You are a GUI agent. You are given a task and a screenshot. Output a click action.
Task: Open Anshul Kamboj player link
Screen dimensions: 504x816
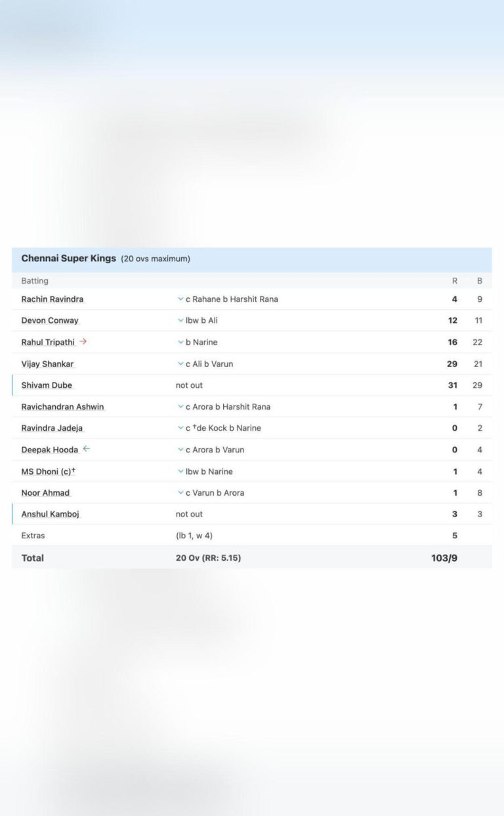[x=50, y=514]
